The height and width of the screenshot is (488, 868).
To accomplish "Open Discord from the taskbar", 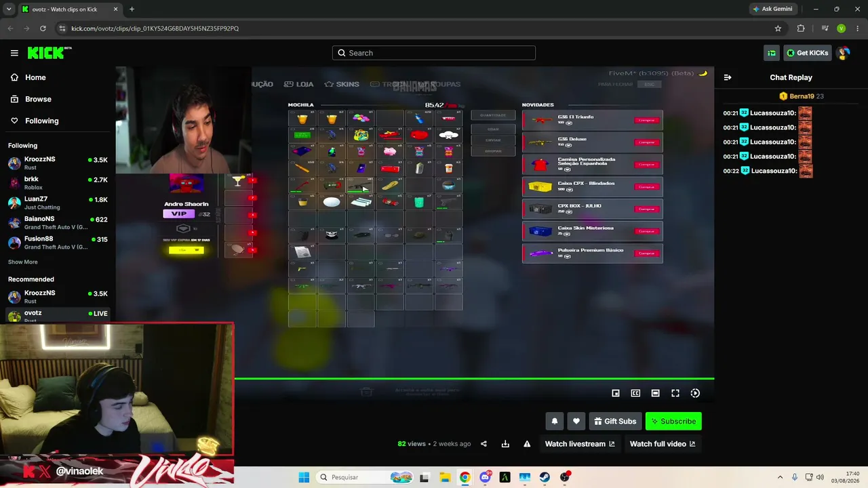I will coord(485,477).
